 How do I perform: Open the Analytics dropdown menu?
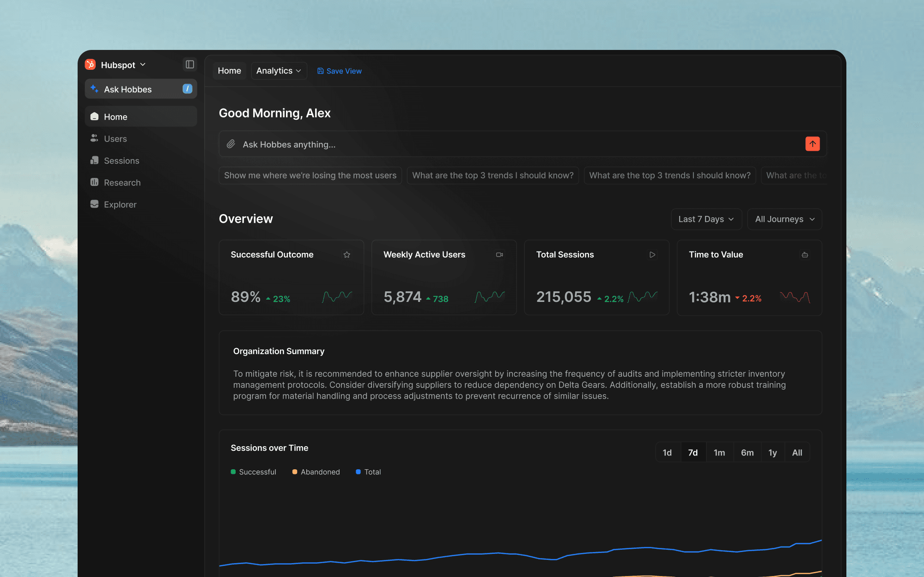(279, 71)
